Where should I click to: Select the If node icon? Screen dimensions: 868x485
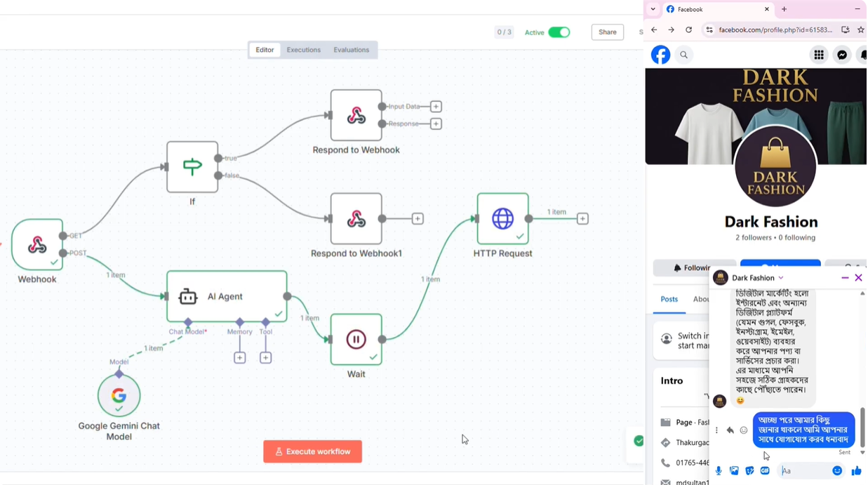tap(192, 167)
